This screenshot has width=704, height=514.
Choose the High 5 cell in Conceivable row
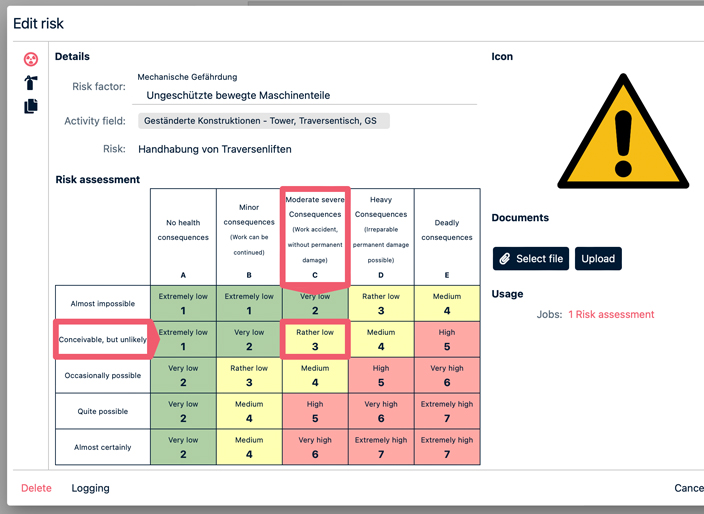(x=446, y=339)
